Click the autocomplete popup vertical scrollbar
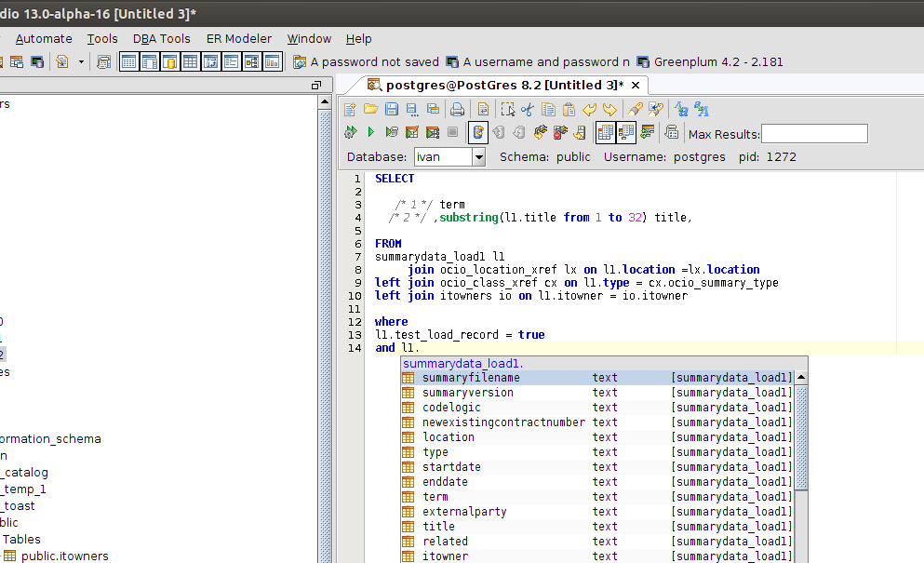924x563 pixels. coord(800,437)
